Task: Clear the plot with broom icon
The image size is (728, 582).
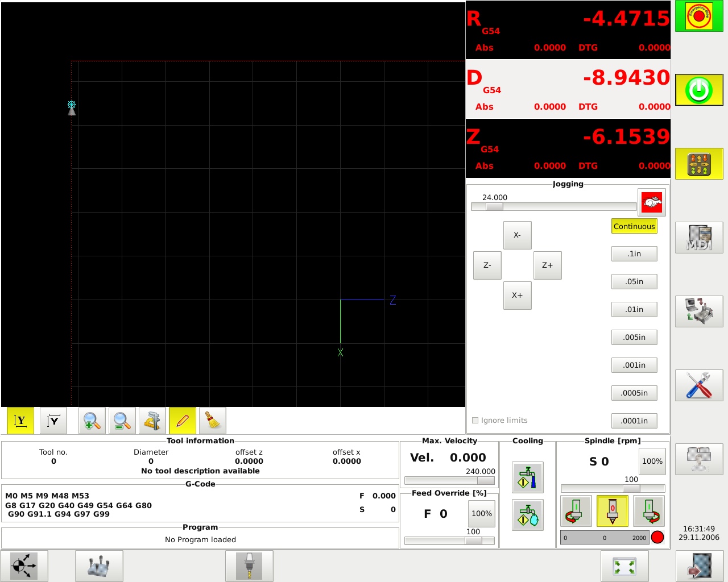Action: tap(213, 421)
